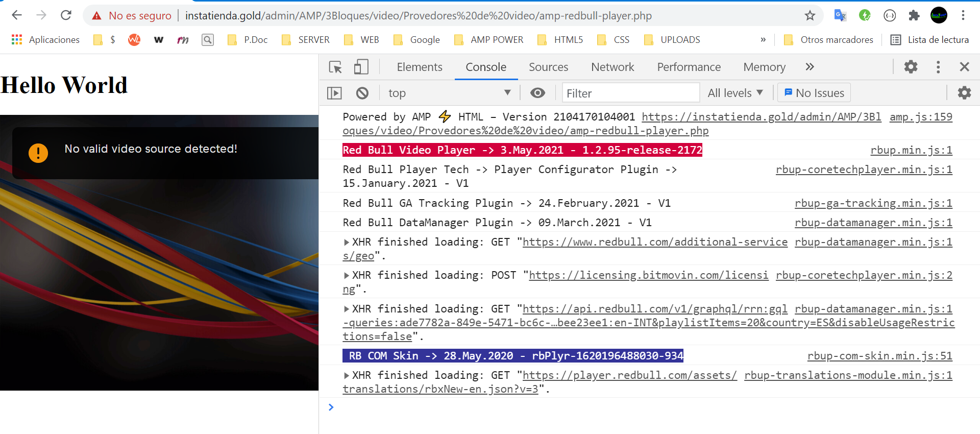
Task: Open the AMP POWER bookmark folder
Action: [488, 40]
